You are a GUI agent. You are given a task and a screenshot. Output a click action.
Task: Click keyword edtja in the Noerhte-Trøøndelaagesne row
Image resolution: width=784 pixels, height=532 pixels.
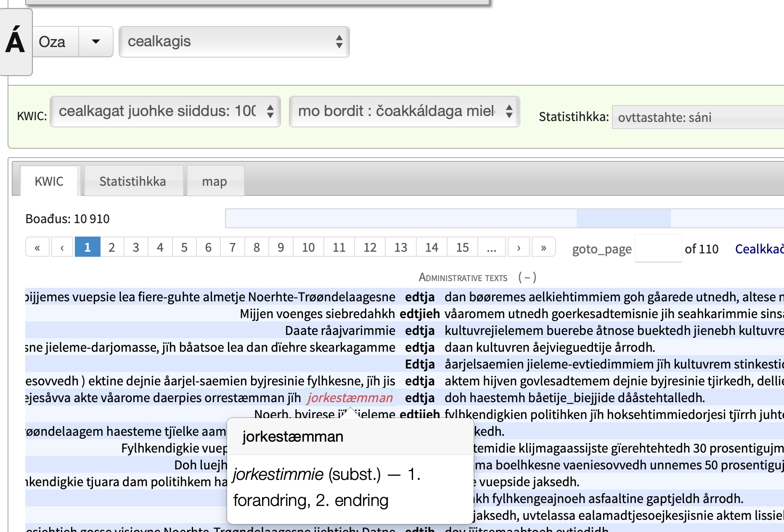click(x=420, y=297)
